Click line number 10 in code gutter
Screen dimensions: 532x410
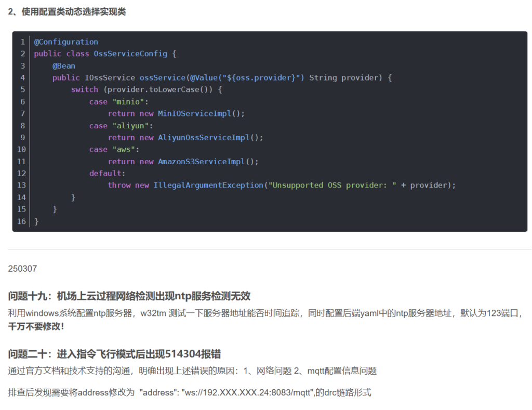tap(21, 149)
